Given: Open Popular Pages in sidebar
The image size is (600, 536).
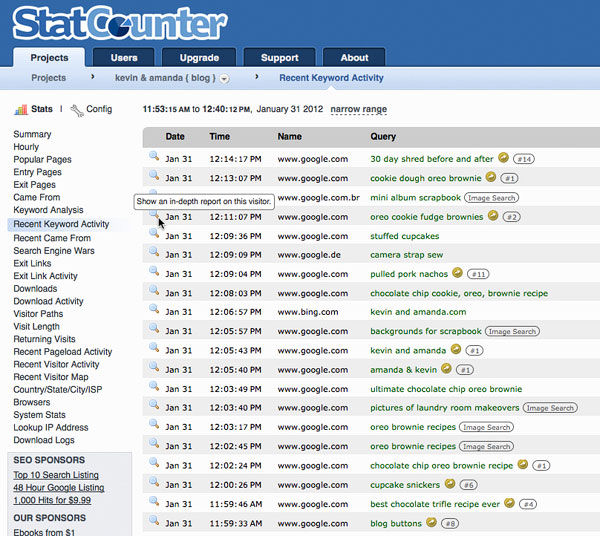Looking at the screenshot, I should [x=42, y=160].
